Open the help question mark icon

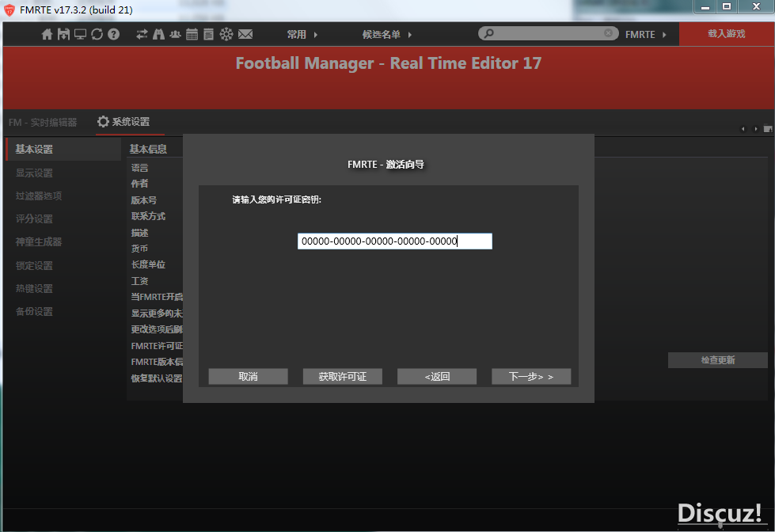[x=114, y=34]
